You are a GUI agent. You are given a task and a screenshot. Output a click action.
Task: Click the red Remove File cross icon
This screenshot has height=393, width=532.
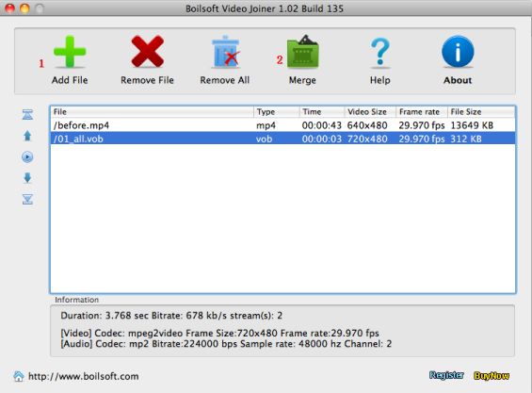tap(148, 52)
